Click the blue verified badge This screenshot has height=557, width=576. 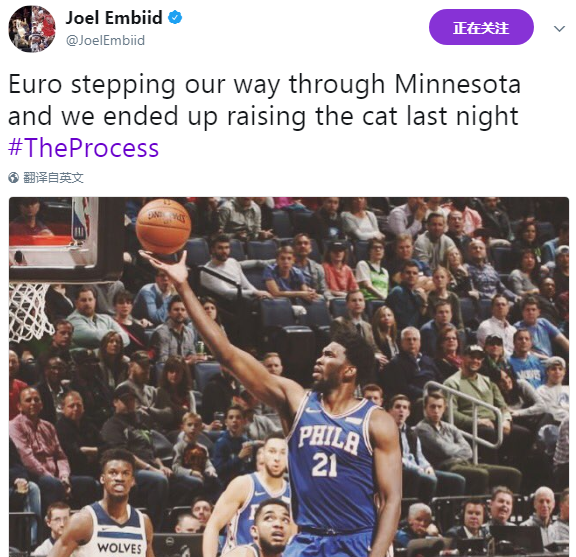coord(175,17)
